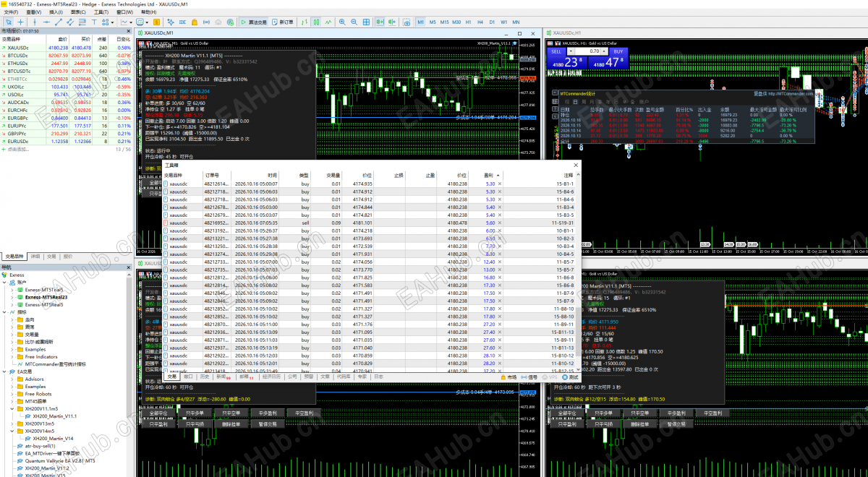
Task: Select the MN monthly timeframe
Action: point(516,22)
